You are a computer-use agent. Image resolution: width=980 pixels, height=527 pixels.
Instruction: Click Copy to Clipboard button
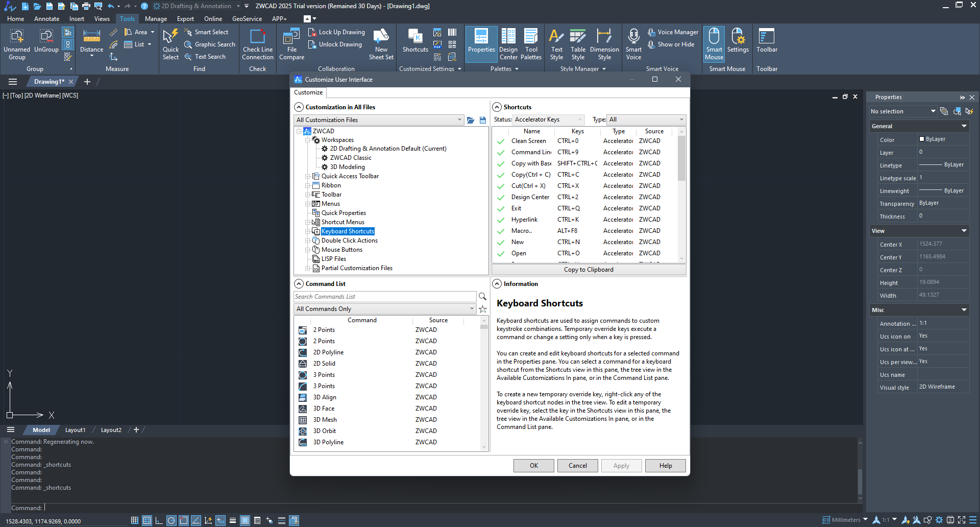589,270
